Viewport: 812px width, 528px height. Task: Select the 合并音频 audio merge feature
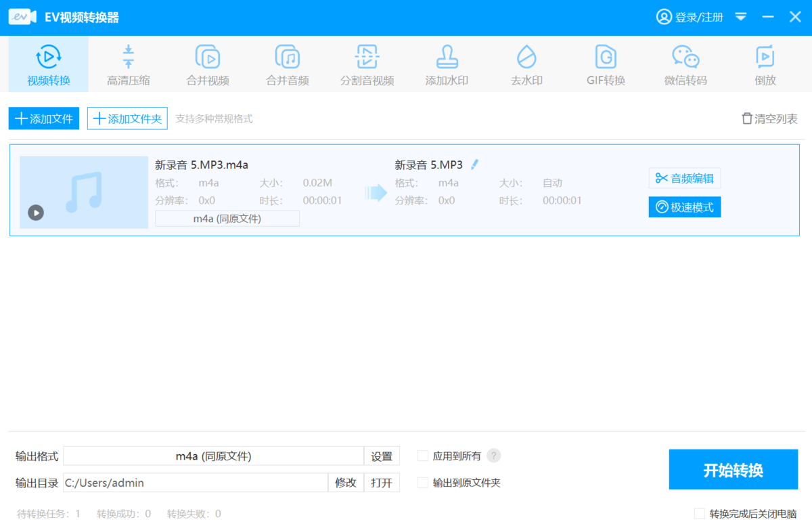pos(287,63)
